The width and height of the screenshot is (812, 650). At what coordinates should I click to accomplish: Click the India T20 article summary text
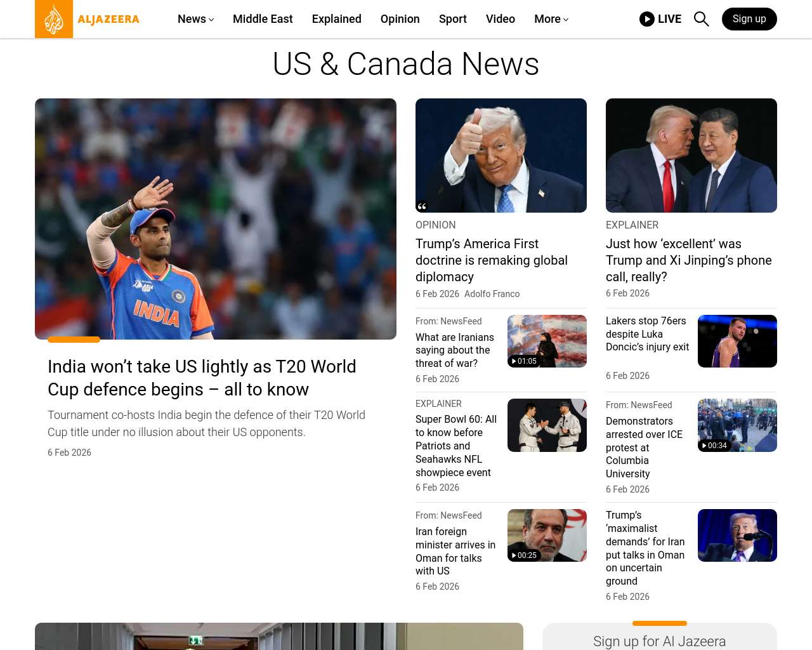tap(206, 423)
